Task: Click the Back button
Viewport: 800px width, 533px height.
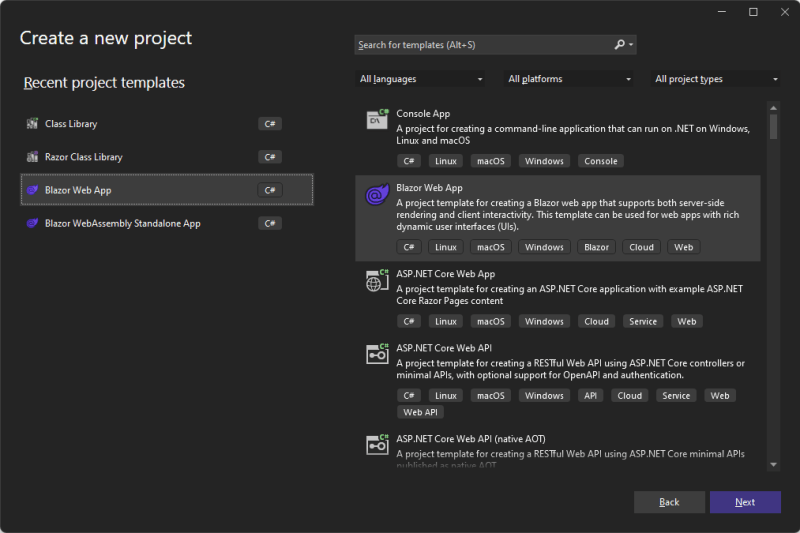Action: [669, 502]
